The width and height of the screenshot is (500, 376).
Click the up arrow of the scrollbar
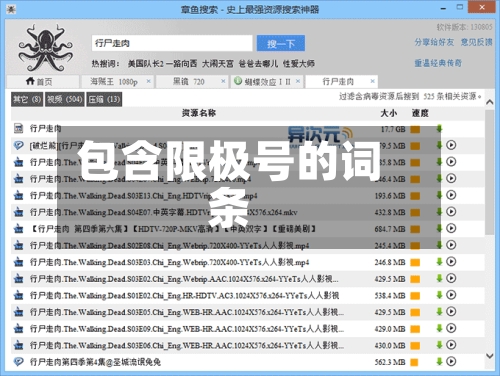tap(490, 102)
